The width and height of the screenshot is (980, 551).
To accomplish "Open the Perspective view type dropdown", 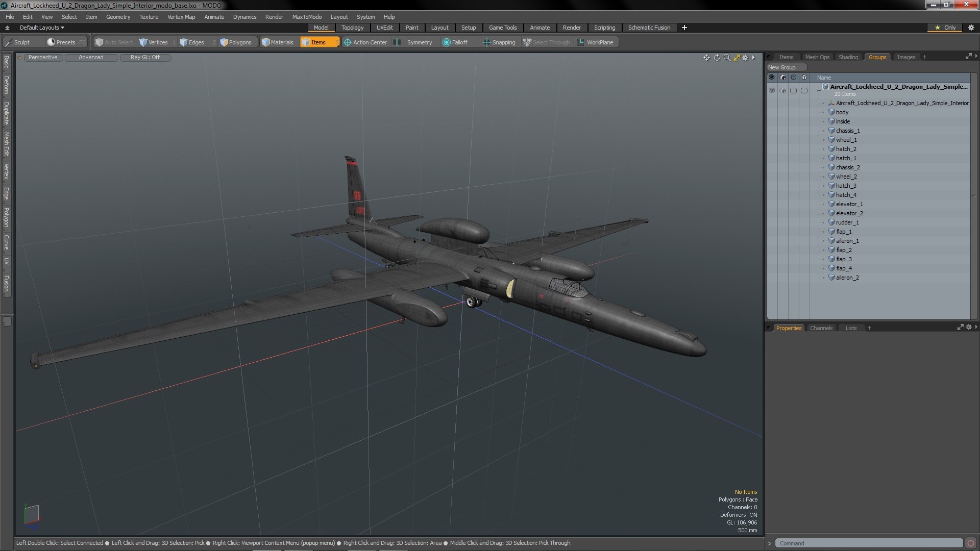I will coord(43,58).
